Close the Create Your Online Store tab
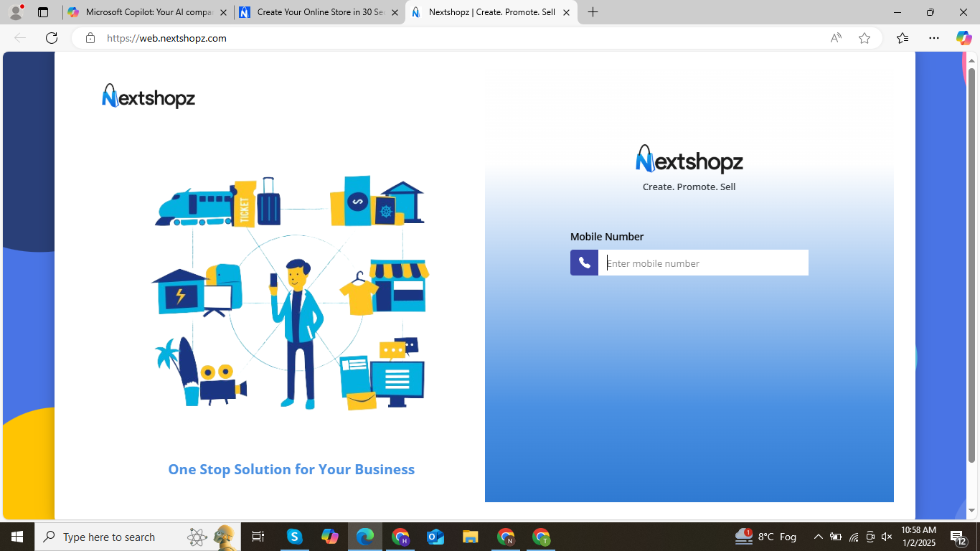This screenshot has height=551, width=980. (395, 12)
